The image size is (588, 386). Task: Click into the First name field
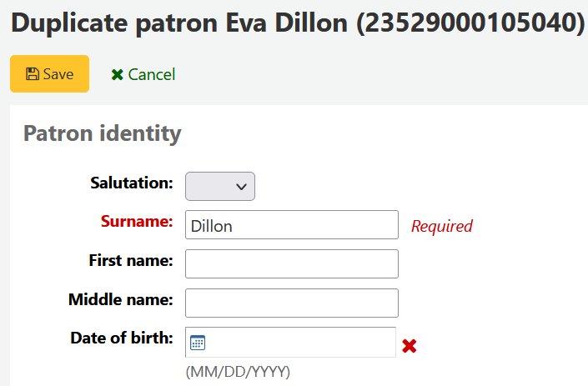pyautogui.click(x=291, y=263)
